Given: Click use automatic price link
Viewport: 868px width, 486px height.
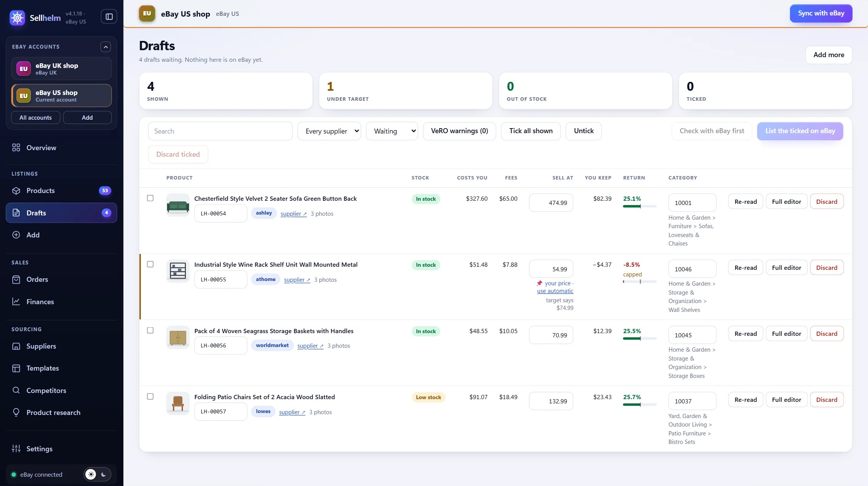Looking at the screenshot, I should pyautogui.click(x=555, y=291).
